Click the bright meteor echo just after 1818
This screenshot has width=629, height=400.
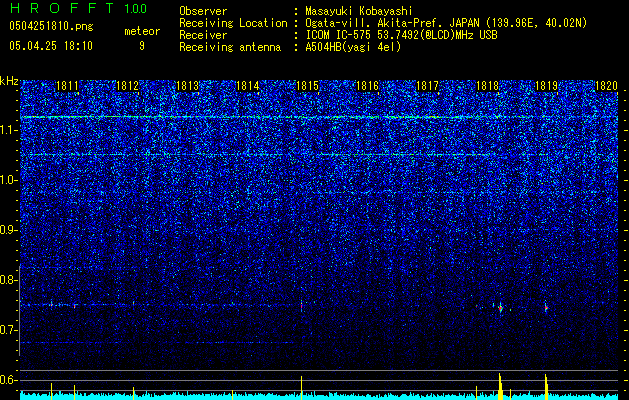500,308
